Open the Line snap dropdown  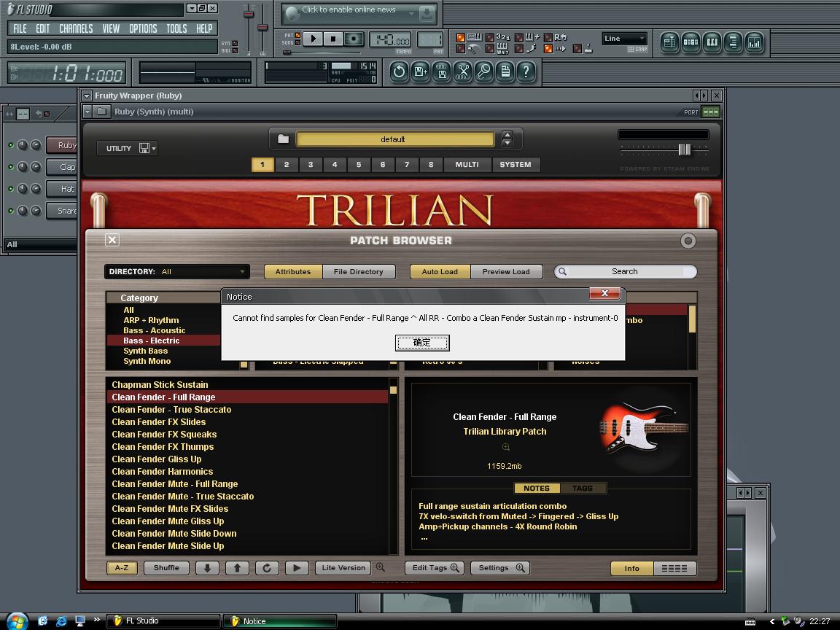coord(625,39)
